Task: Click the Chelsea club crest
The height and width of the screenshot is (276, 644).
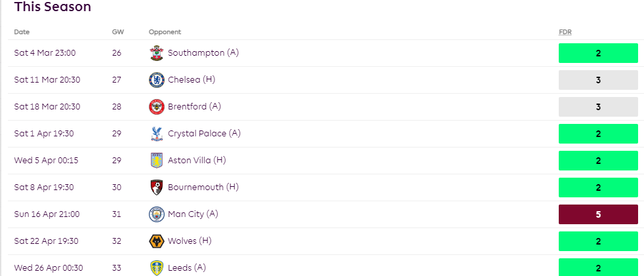Action: tap(157, 80)
